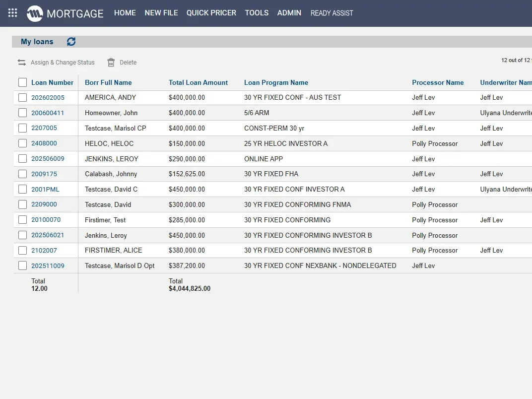
Task: Click program name ONLINE APP
Action: pyautogui.click(x=264, y=159)
